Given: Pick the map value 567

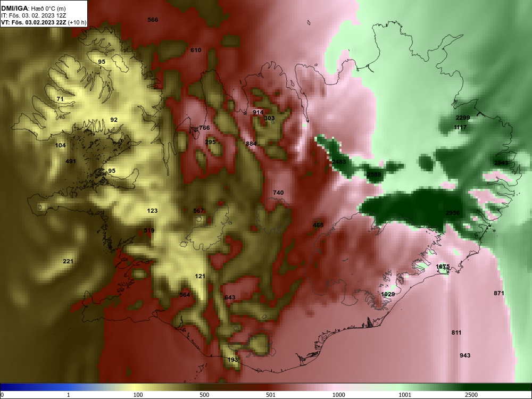Looking at the screenshot, I should click(x=198, y=211).
